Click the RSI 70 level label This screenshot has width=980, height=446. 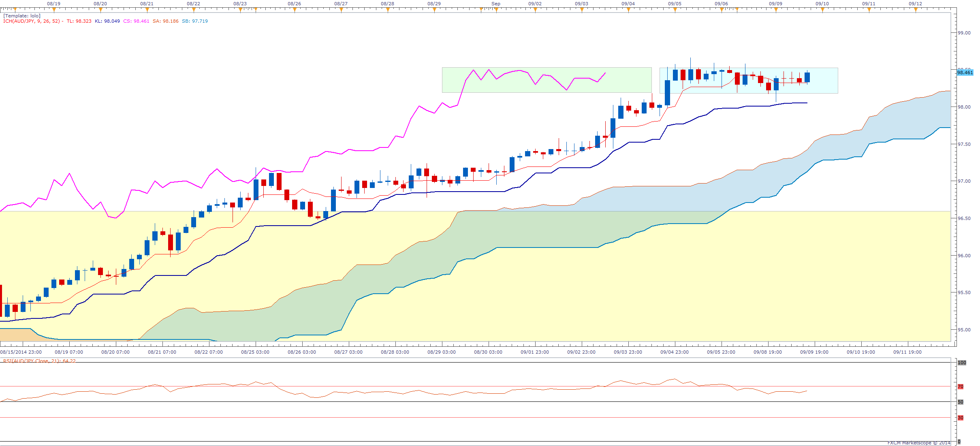pyautogui.click(x=961, y=386)
